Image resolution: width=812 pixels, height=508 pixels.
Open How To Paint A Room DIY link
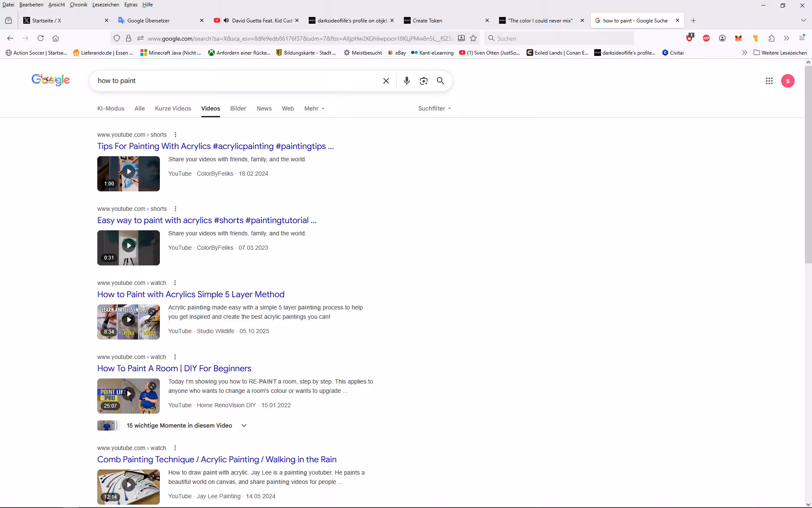coord(174,368)
